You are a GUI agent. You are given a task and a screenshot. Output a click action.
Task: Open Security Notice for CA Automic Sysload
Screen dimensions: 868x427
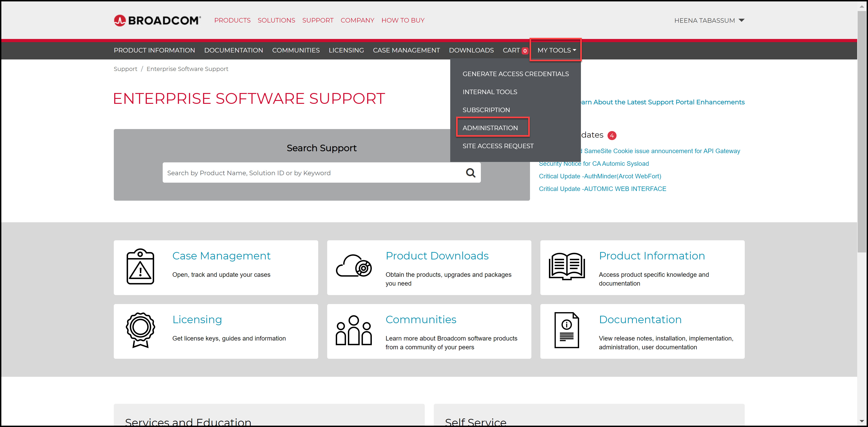click(594, 164)
